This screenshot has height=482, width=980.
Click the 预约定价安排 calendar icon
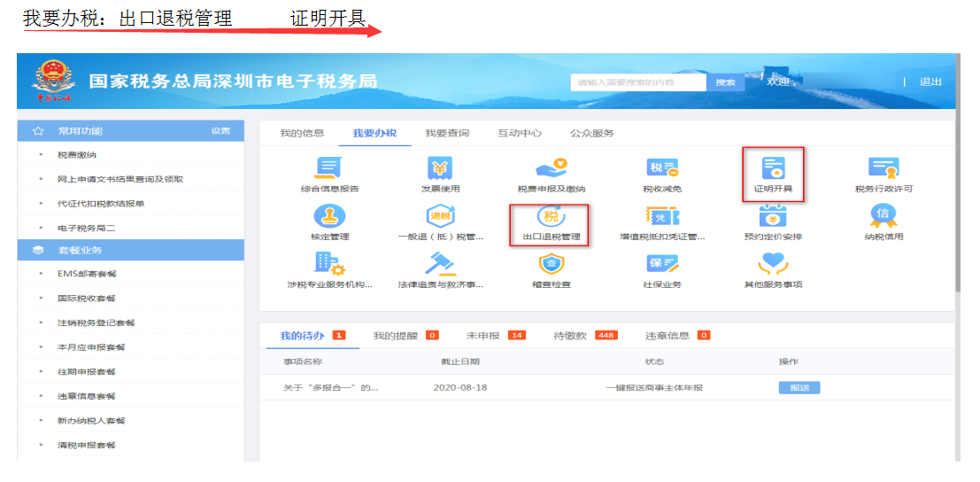(x=773, y=217)
